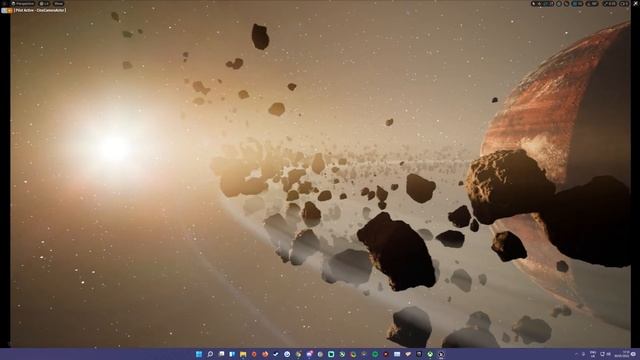Open Windows taskbar Search
This screenshot has width=640, height=360.
tap(210, 354)
